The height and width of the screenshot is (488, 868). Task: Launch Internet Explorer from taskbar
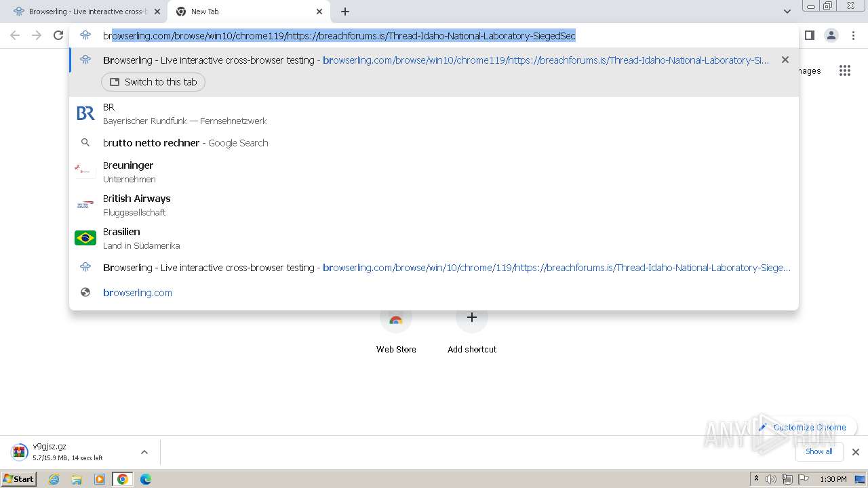point(54,479)
